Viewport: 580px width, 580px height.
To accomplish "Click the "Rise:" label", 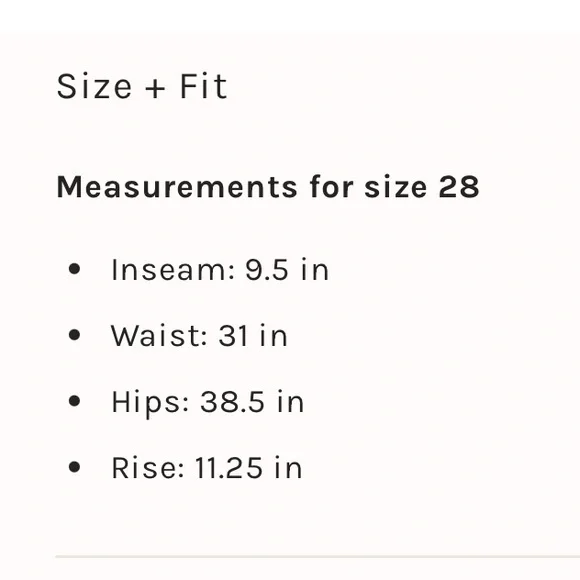I will [148, 468].
